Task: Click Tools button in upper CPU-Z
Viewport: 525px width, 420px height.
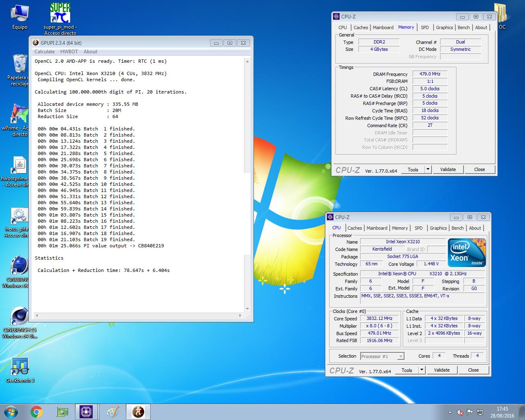Action: click(413, 169)
